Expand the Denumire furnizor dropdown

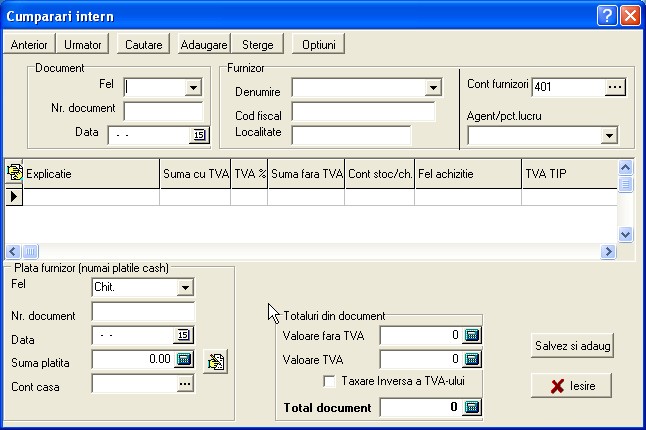(433, 88)
